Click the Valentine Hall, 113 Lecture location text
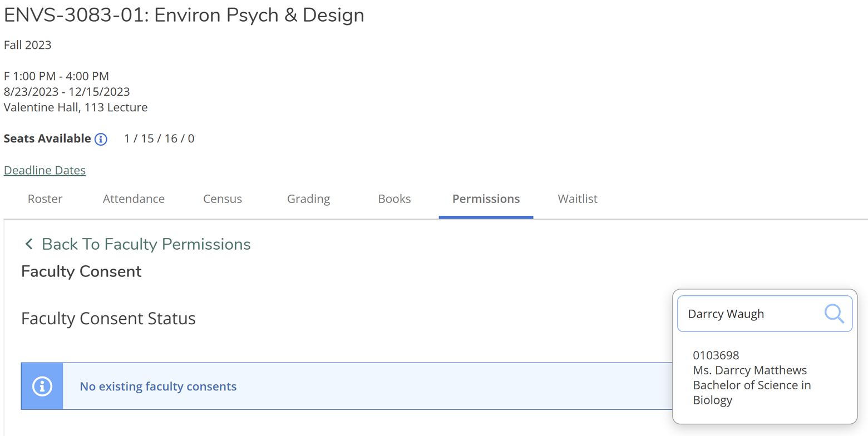This screenshot has width=868, height=436. coord(76,107)
